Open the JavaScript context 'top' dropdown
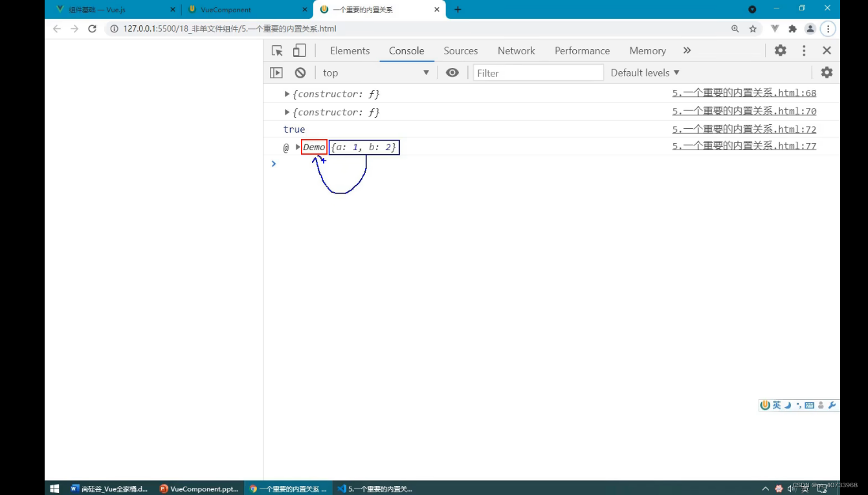The width and height of the screenshot is (868, 495). (375, 72)
